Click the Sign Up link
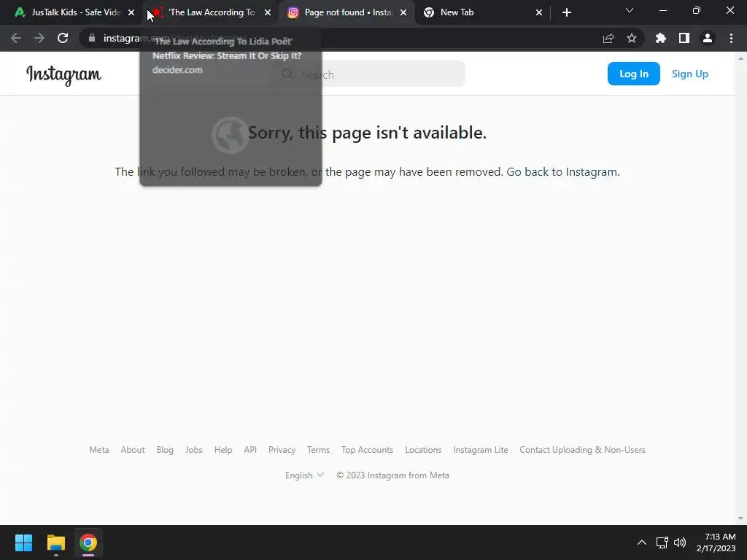This screenshot has height=560, width=747. click(690, 74)
